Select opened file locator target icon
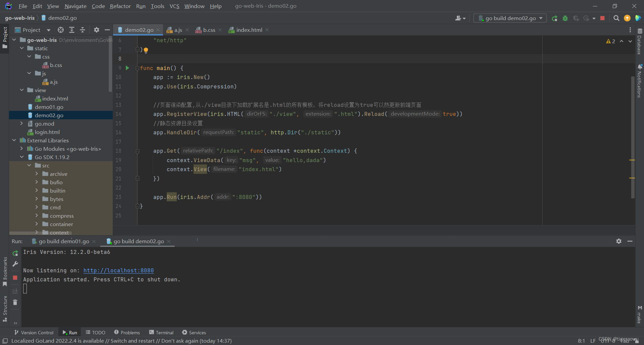The height and width of the screenshot is (345, 644). coord(61,30)
